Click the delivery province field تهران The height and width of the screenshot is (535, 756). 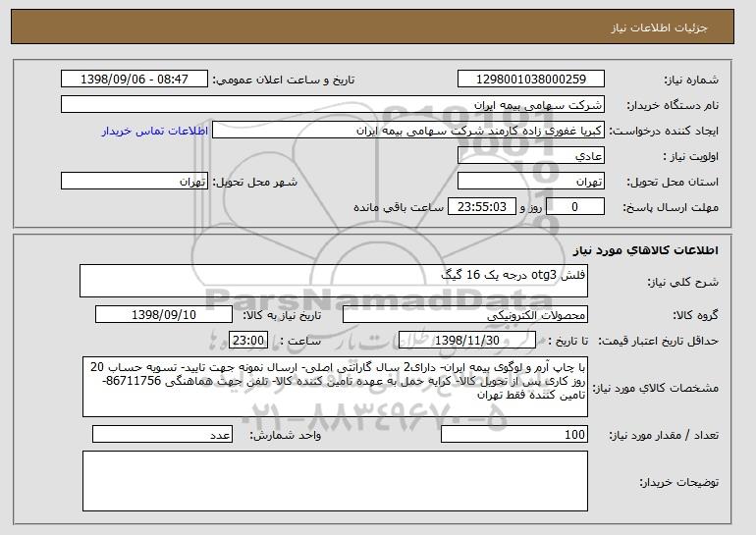pos(531,182)
